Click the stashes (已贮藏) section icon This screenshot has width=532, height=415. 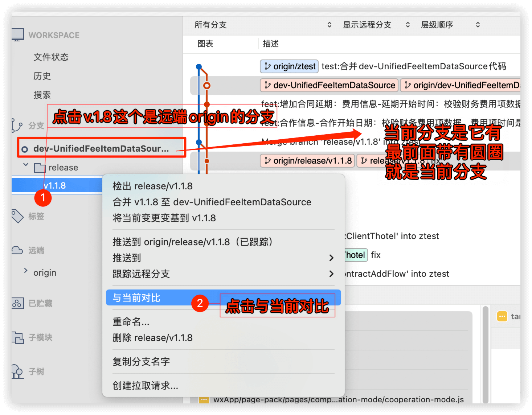point(17,303)
